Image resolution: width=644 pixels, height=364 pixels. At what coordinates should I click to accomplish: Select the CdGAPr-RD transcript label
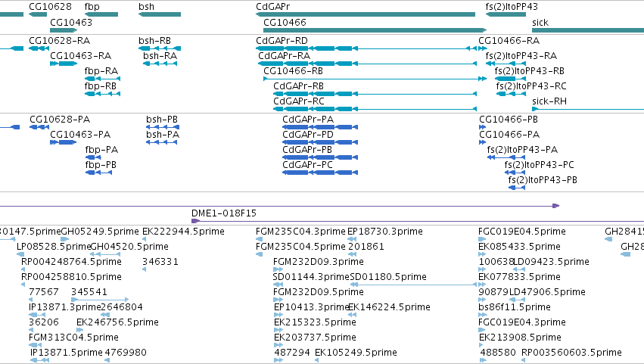(x=282, y=41)
